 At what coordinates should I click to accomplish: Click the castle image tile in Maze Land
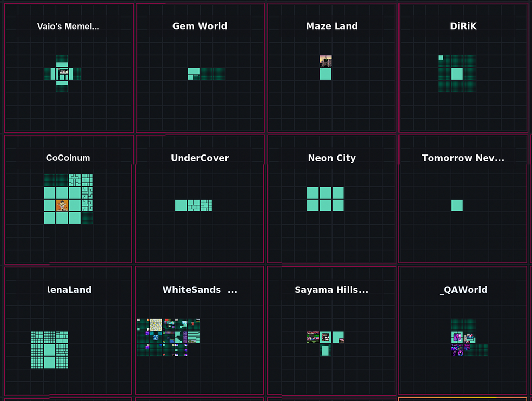(x=326, y=61)
